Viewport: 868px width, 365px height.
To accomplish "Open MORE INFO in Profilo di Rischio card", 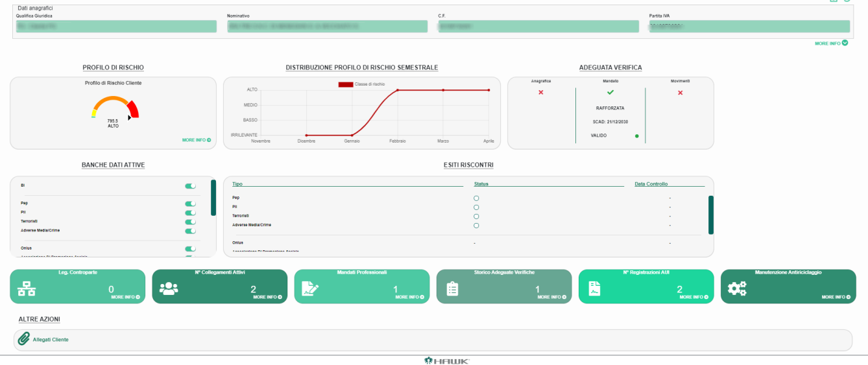I will (197, 140).
